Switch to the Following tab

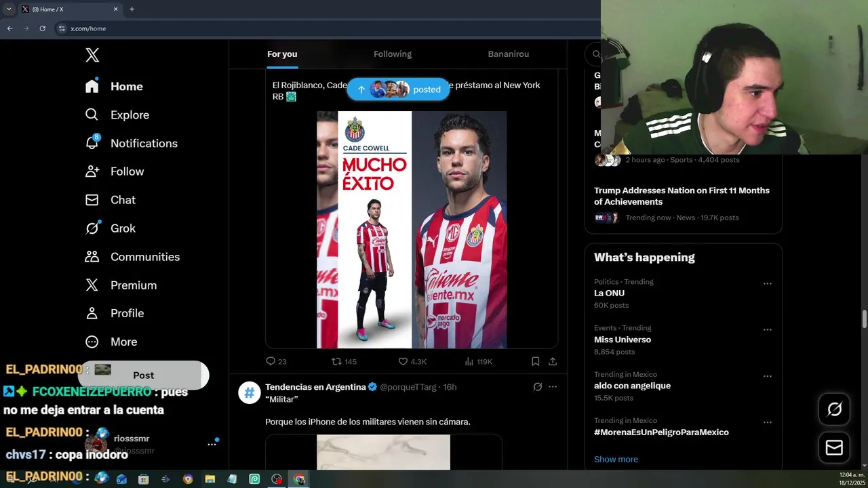point(393,54)
